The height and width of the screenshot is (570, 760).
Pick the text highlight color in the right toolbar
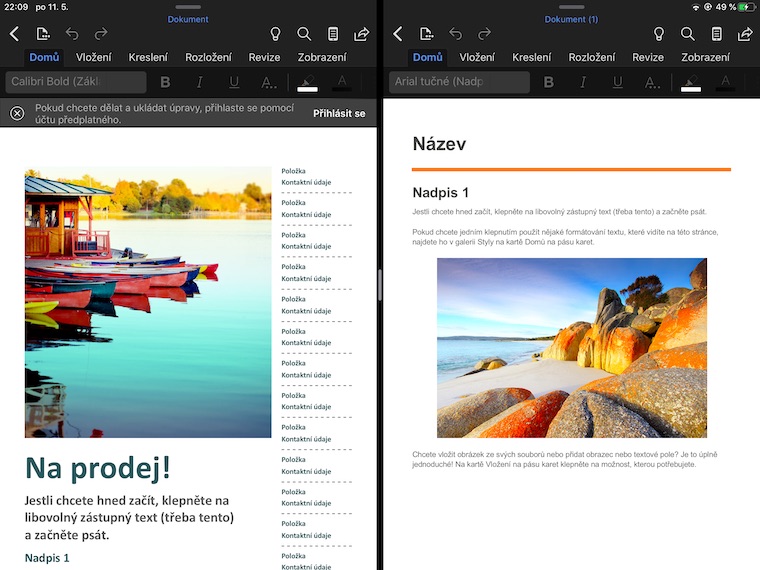pos(691,82)
